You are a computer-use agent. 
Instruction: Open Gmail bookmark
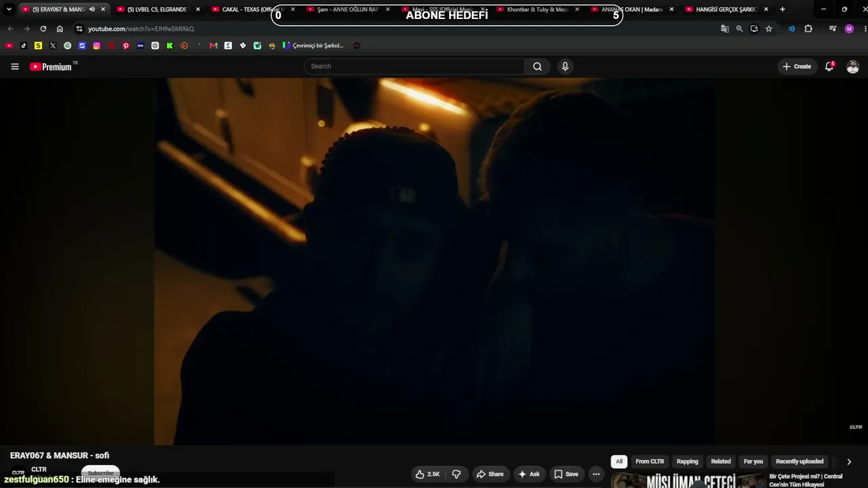click(214, 45)
